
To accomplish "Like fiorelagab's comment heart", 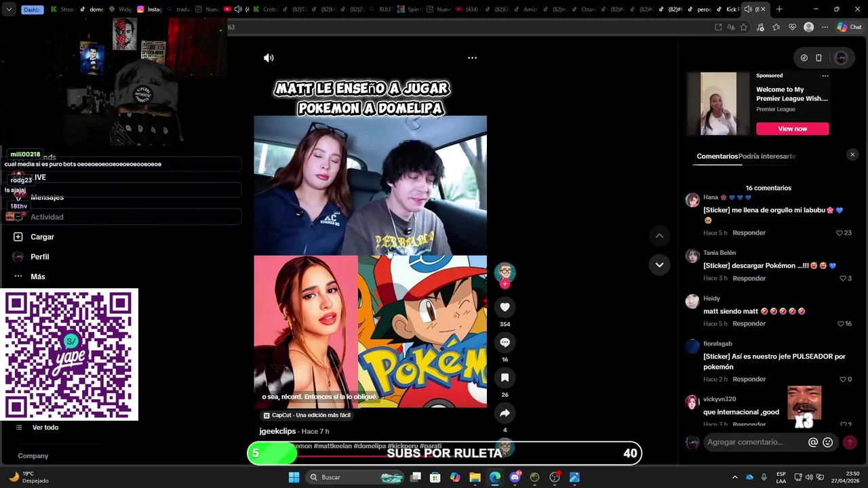I will (843, 380).
